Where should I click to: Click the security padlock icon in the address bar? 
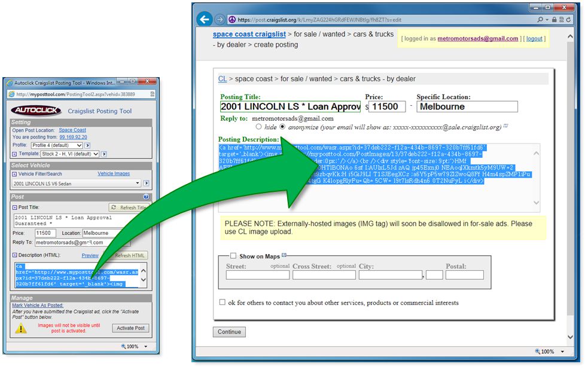555,20
